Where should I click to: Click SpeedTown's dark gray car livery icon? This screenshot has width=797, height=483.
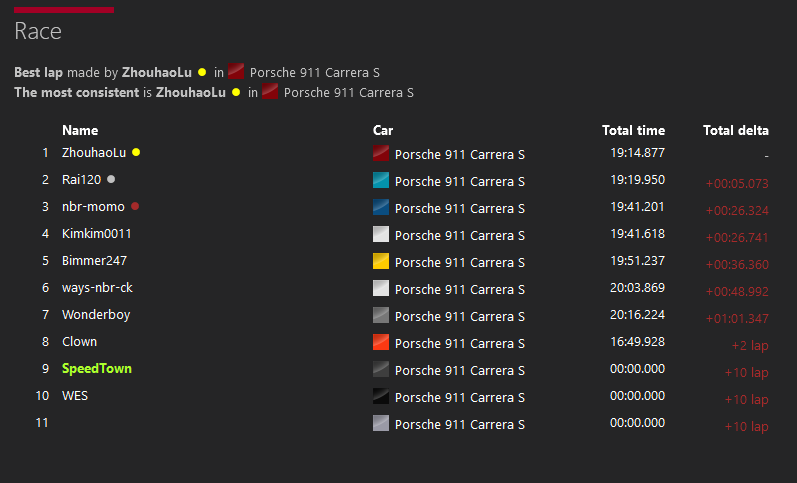380,369
